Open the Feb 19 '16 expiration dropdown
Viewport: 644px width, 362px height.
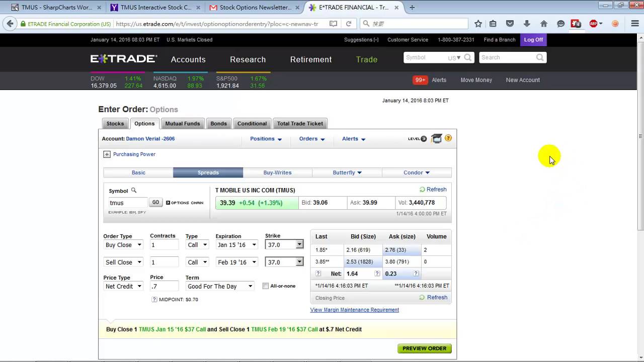click(x=236, y=262)
